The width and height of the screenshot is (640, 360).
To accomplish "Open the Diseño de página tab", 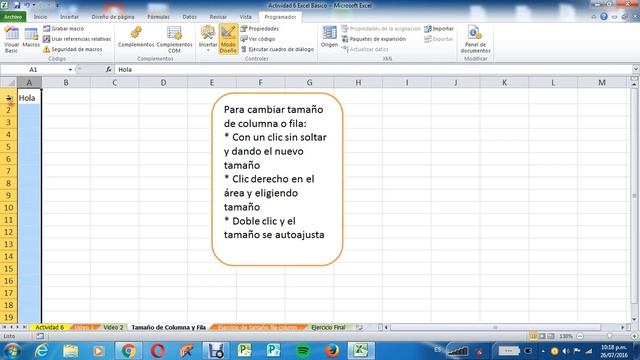I will pos(113,17).
